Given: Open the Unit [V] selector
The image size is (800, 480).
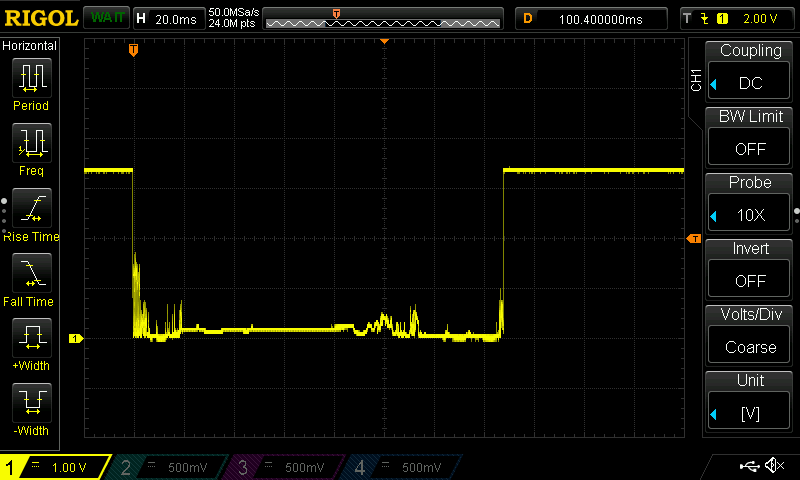Looking at the screenshot, I should tap(749, 413).
